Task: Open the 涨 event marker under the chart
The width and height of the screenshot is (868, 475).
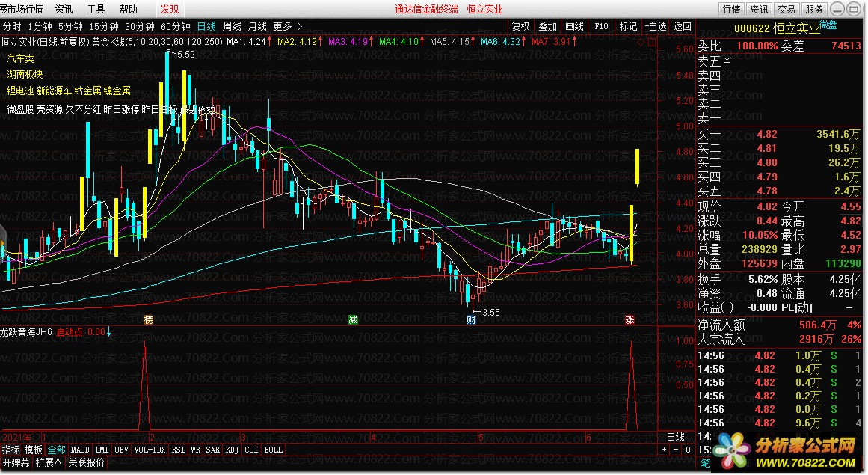Action: click(x=630, y=319)
